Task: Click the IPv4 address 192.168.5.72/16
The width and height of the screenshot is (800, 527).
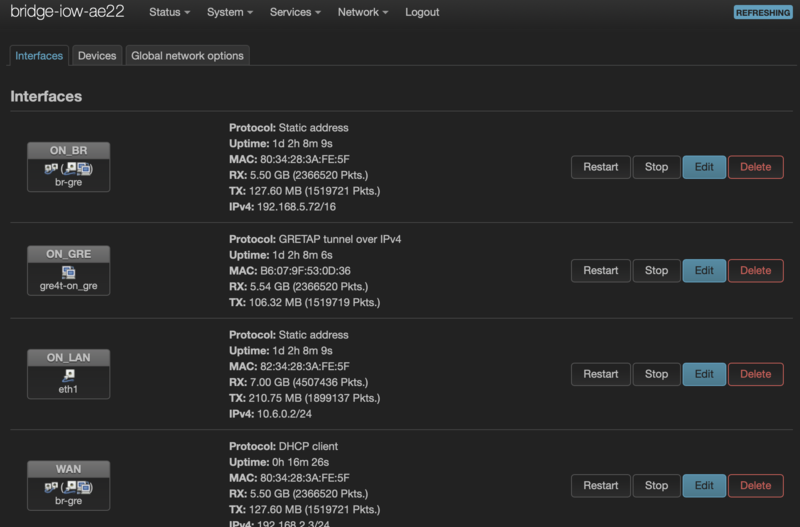Action: (x=296, y=207)
